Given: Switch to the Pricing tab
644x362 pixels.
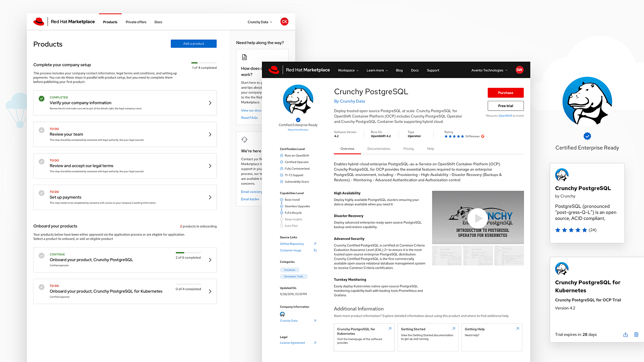Looking at the screenshot, I should 408,149.
